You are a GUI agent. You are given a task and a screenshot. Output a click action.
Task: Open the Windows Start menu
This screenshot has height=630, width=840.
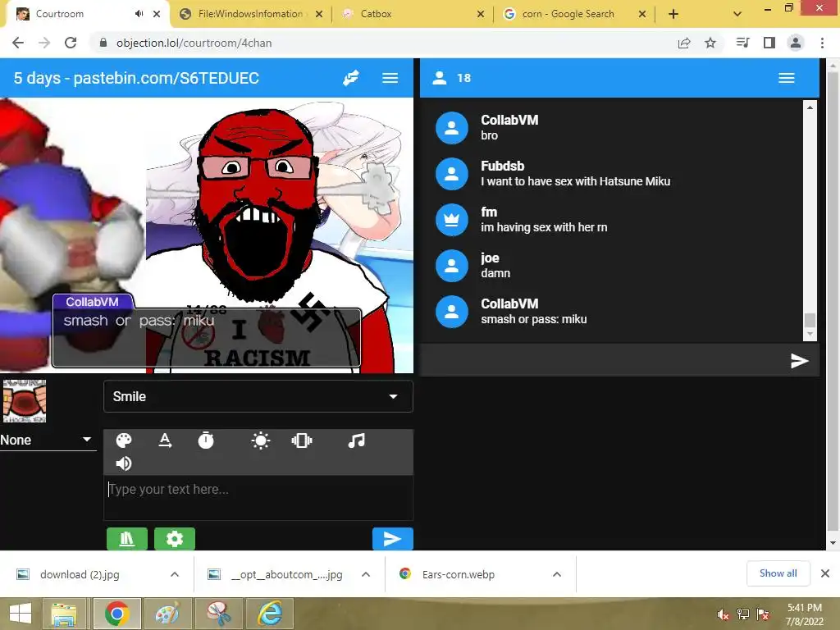pos(21,614)
